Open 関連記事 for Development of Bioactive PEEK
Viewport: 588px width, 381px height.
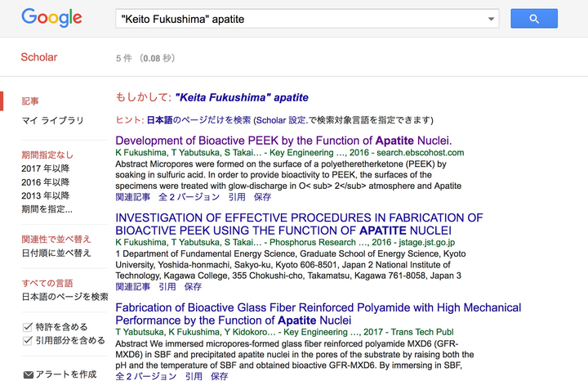[133, 197]
